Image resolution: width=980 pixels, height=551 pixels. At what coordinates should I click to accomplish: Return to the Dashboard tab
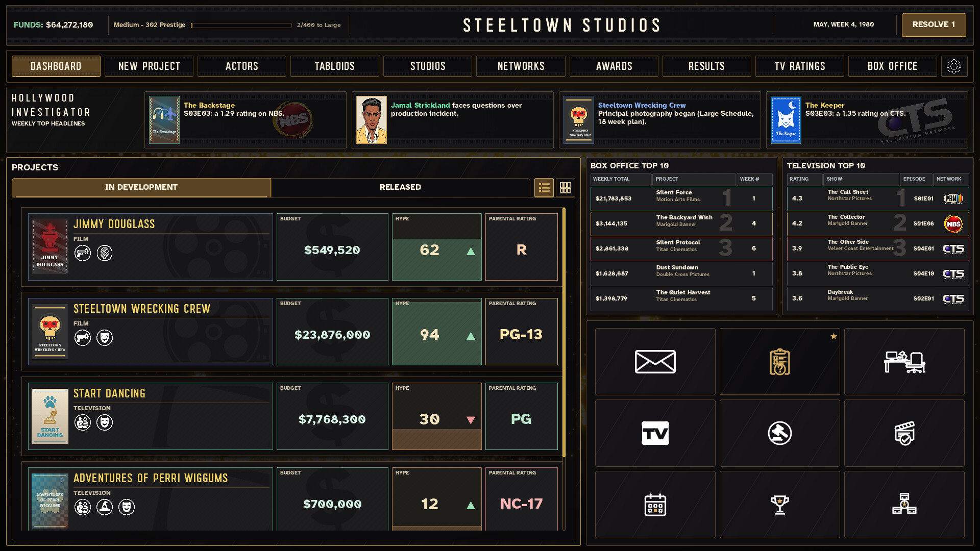click(56, 66)
